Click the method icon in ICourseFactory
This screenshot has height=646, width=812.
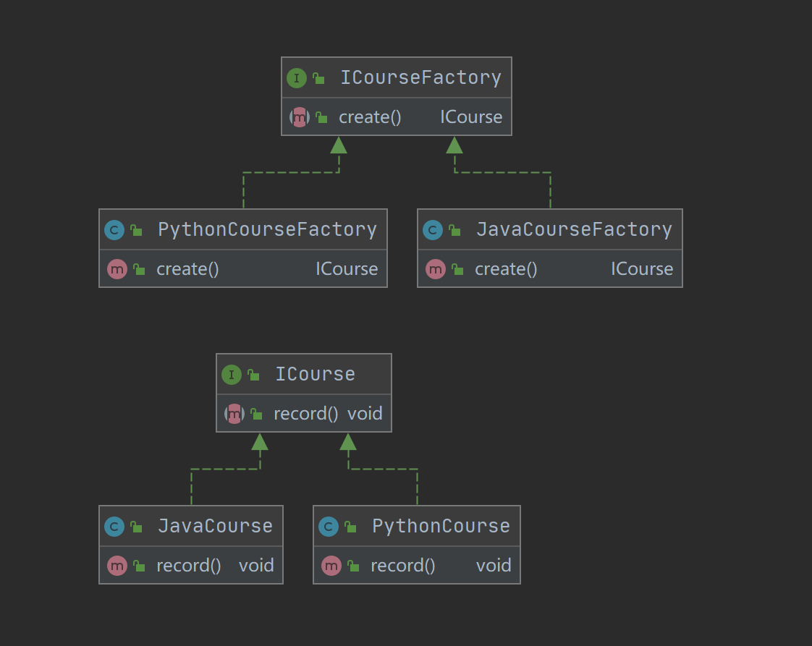[x=300, y=117]
